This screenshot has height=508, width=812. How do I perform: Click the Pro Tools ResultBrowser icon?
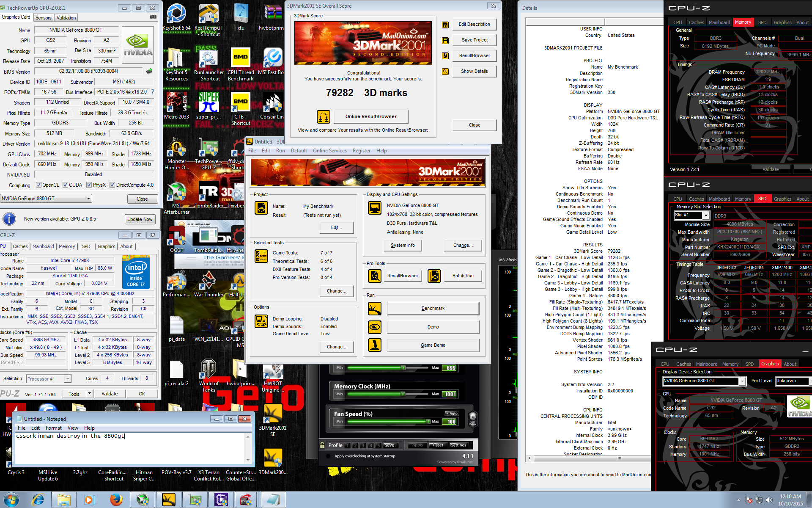click(375, 276)
